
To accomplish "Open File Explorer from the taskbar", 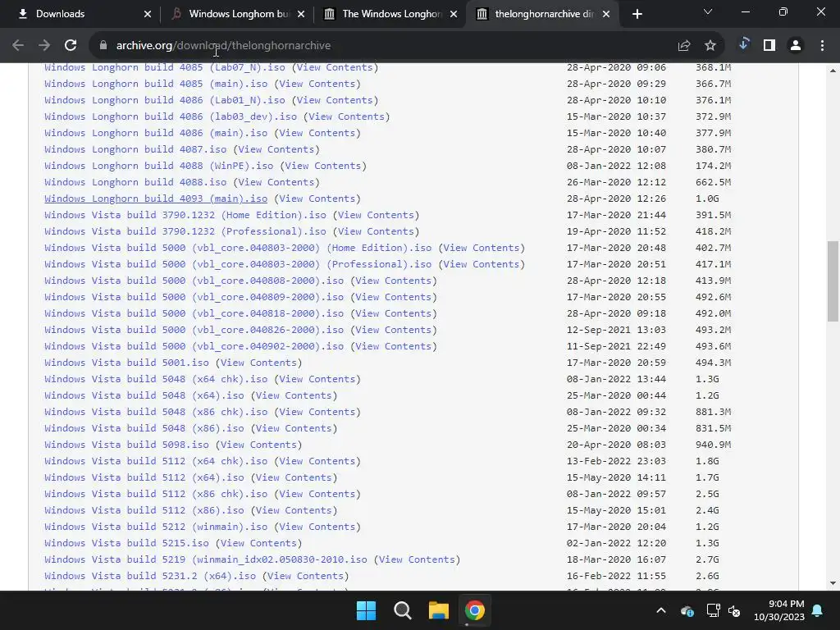I will [438, 610].
